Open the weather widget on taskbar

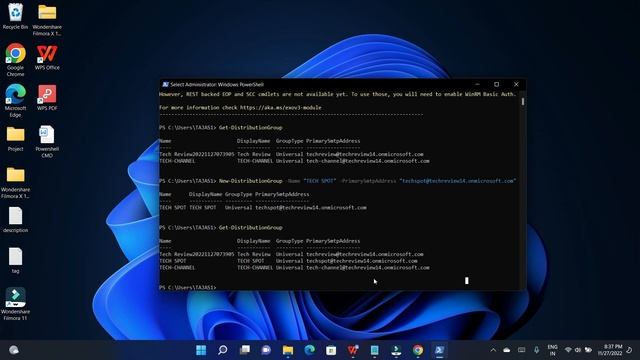tap(14, 350)
